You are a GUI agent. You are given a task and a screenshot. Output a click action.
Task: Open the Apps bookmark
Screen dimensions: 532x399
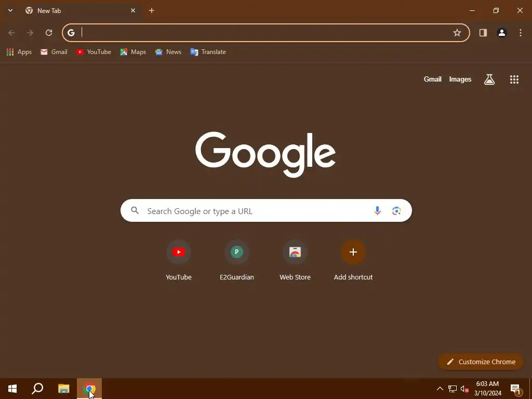[19, 52]
